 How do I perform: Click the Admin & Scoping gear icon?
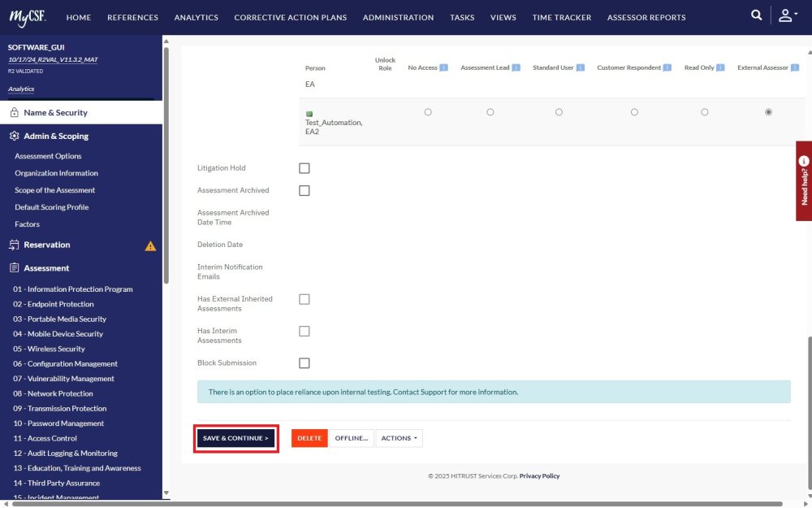pos(14,136)
